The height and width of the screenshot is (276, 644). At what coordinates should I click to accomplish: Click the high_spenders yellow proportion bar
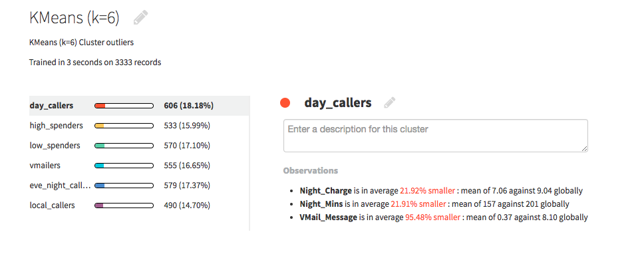pos(124,126)
